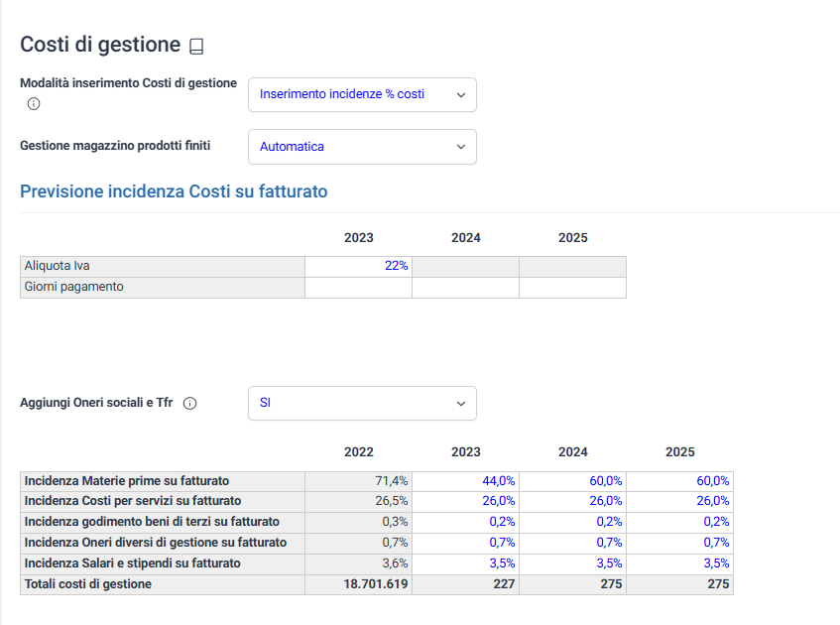Click the Giorni pagamento 2024 cell

pyautogui.click(x=465, y=287)
